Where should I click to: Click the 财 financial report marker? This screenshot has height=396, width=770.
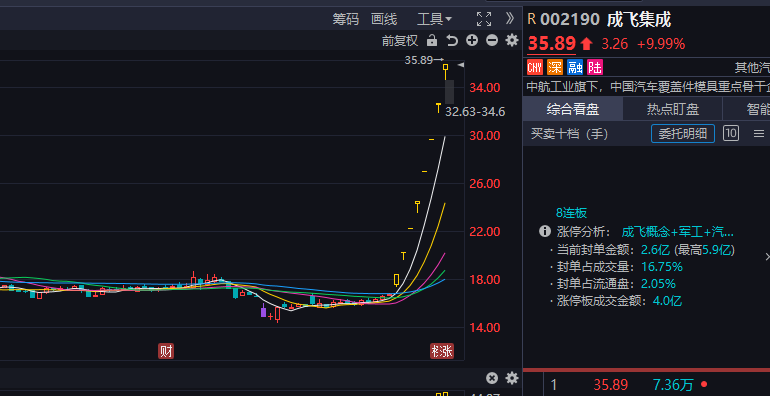166,351
